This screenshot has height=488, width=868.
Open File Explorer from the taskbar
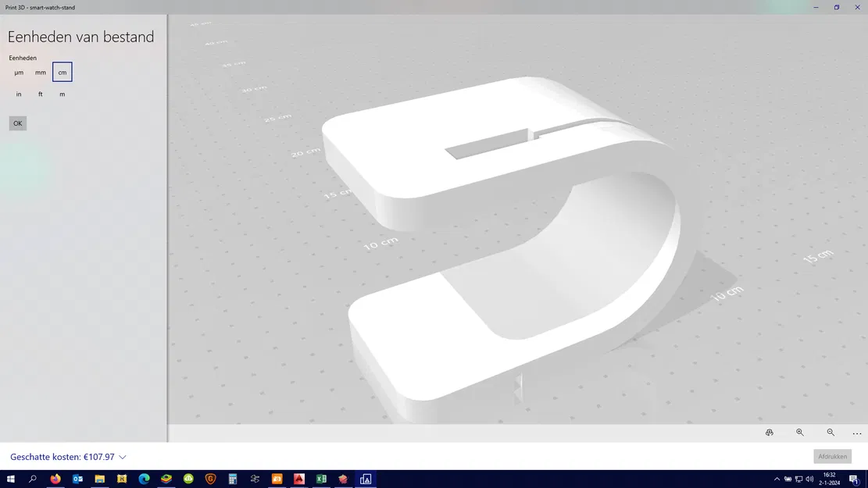(x=100, y=479)
